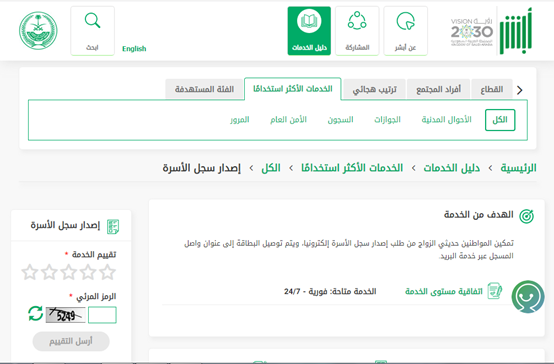Image resolution: width=554 pixels, height=364 pixels.
Task: Filter by الأحوال المدنية
Action: (x=447, y=120)
